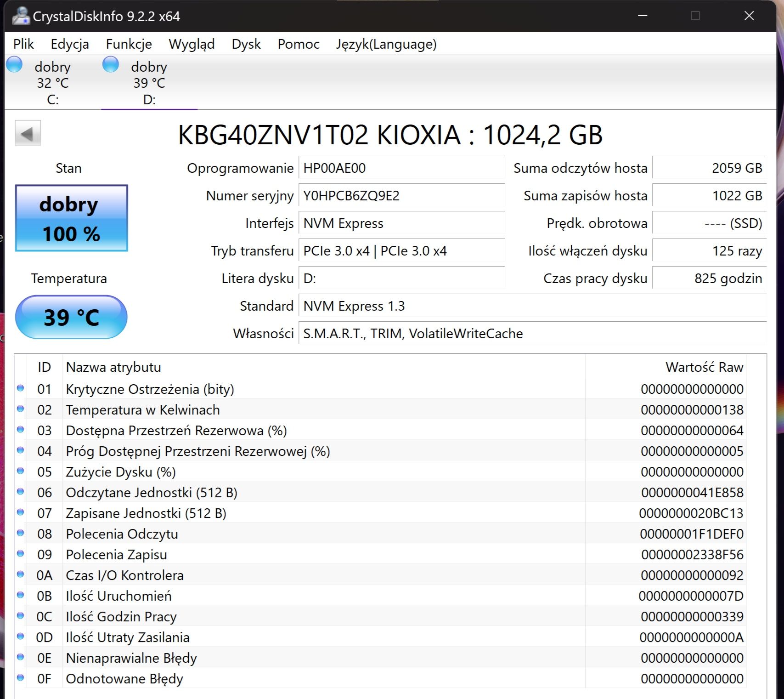Click the serial number field Y0HPCB6ZQ9E2
Screen dimensions: 784x699
click(401, 196)
